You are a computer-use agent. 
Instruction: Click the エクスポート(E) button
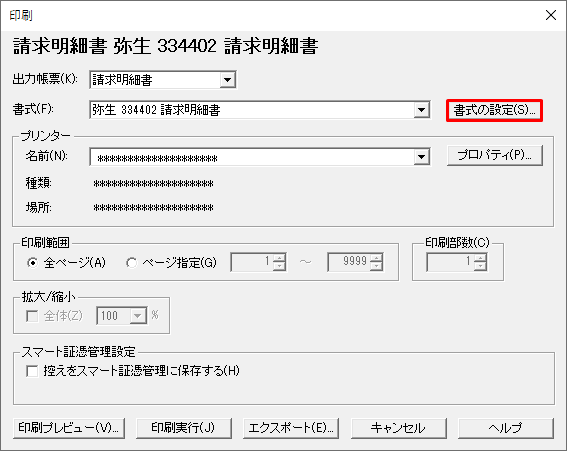pos(291,428)
